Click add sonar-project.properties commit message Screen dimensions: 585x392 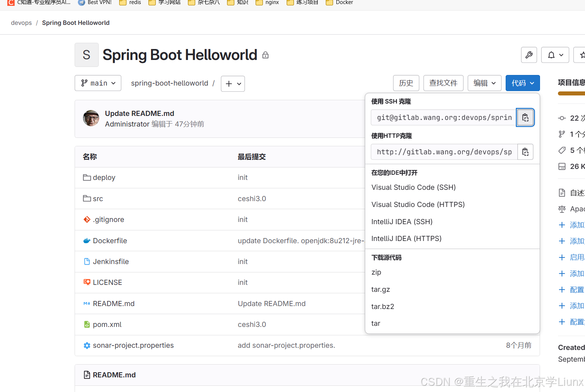point(286,345)
